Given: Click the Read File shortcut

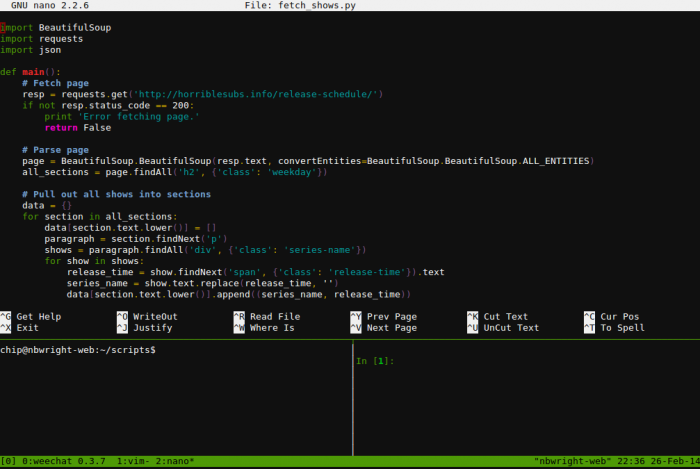Looking at the screenshot, I should 267,316.
